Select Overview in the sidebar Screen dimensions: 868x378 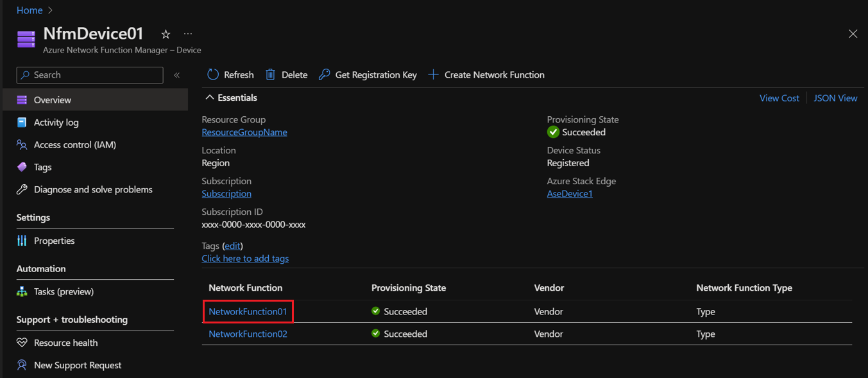54,99
